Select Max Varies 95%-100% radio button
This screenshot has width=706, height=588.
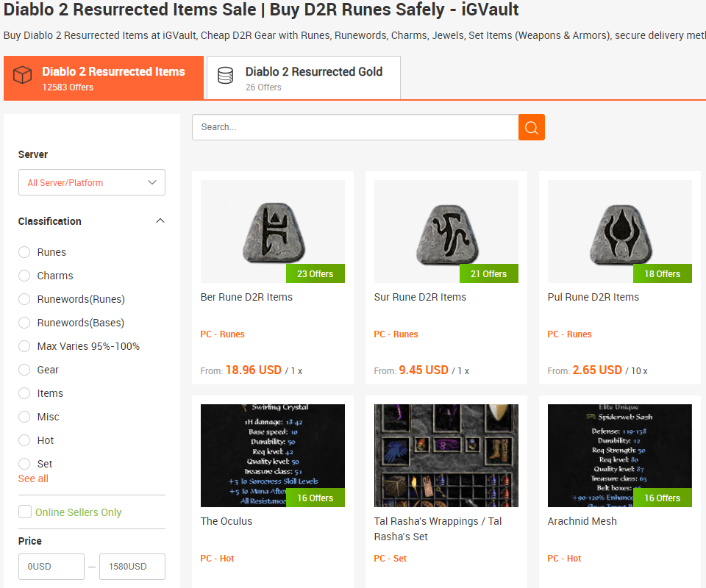point(24,346)
